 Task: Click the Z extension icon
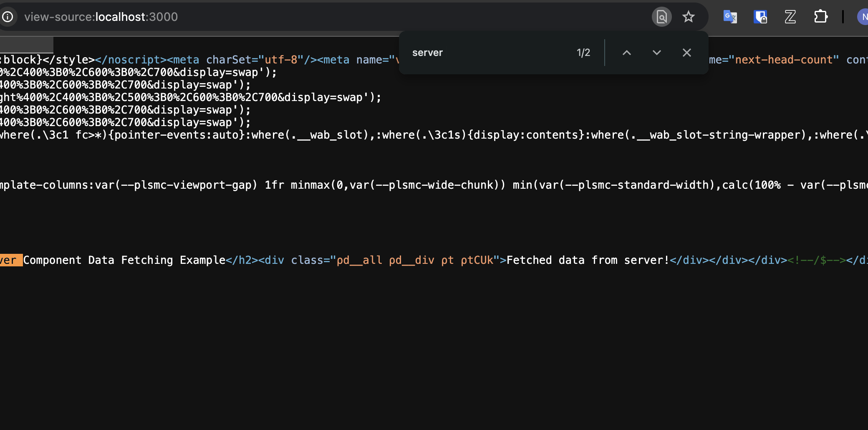(790, 17)
